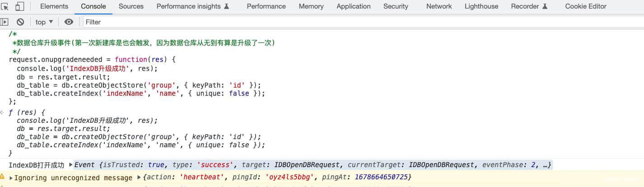Go to the Network tab
Viewport: 644px width, 187px height.
pos(439,6)
